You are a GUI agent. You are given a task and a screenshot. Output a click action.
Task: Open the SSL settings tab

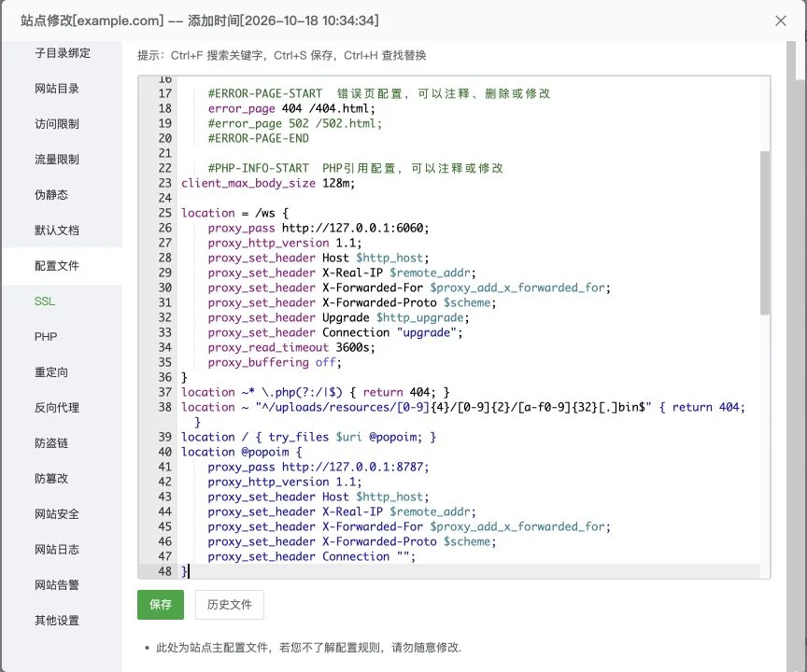pyautogui.click(x=45, y=301)
